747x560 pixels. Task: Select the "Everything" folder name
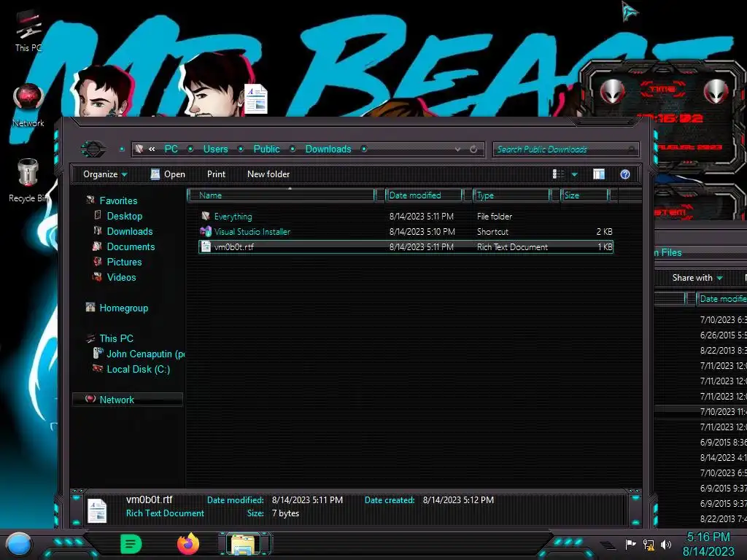click(x=233, y=216)
